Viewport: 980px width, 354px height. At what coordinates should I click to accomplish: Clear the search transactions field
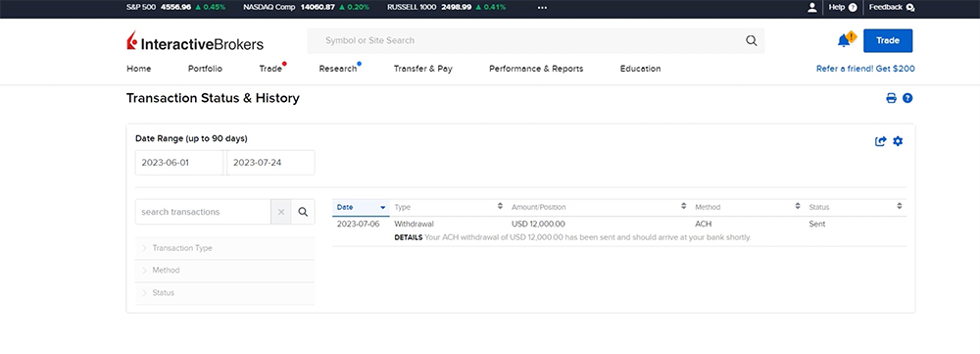click(x=280, y=212)
